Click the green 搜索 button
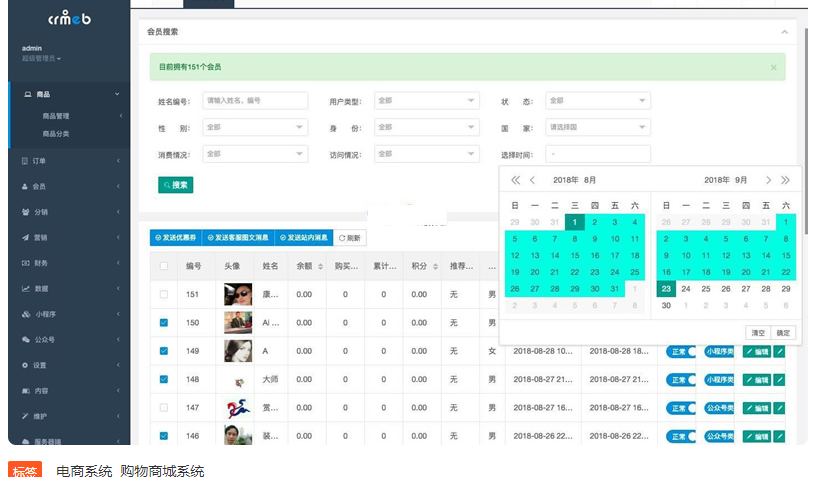Screen dimensions: 817x477 tap(176, 185)
